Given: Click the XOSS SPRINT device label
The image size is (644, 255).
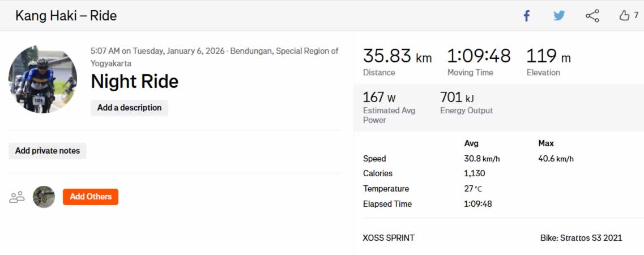Looking at the screenshot, I should tap(389, 238).
